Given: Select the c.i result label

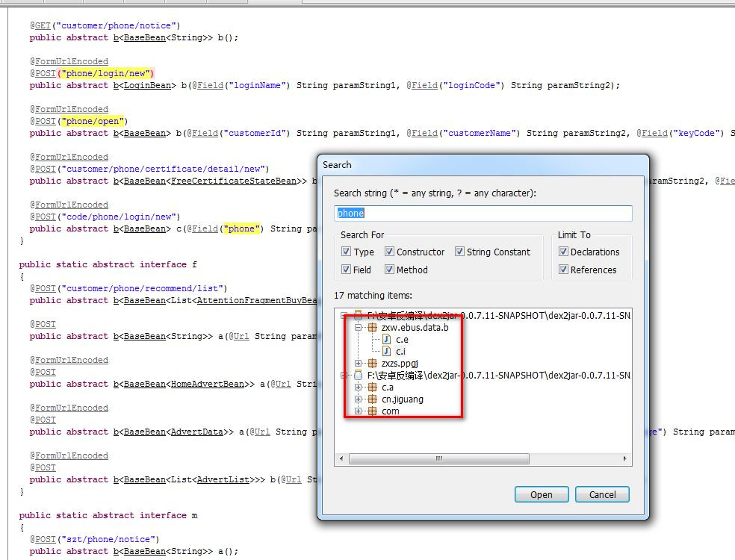Looking at the screenshot, I should 401,352.
